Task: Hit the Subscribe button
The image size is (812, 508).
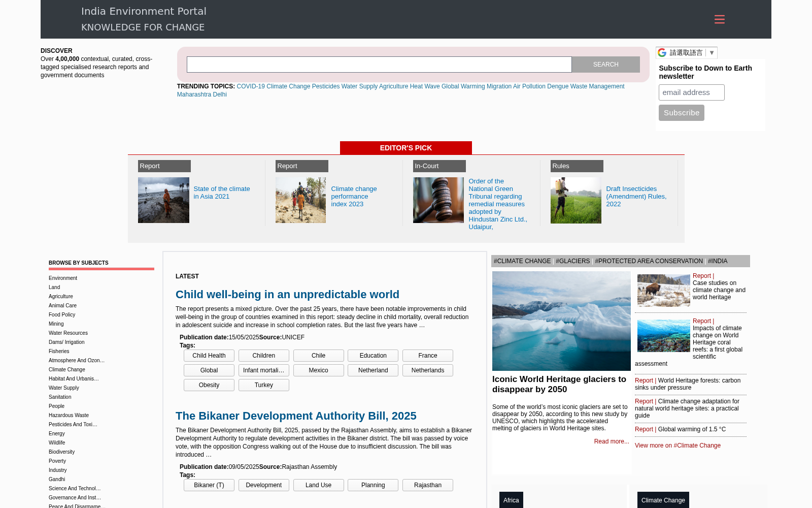Action: 681,113
